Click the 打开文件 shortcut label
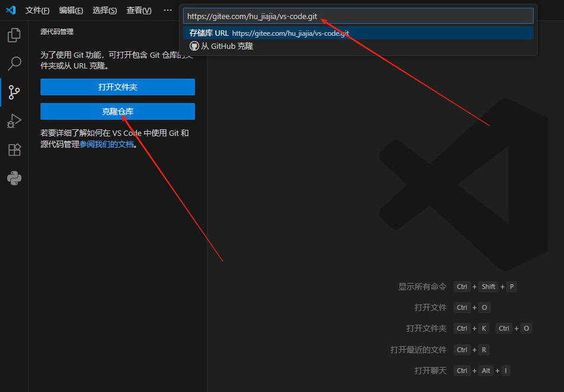Image resolution: width=564 pixels, height=392 pixels. click(430, 307)
